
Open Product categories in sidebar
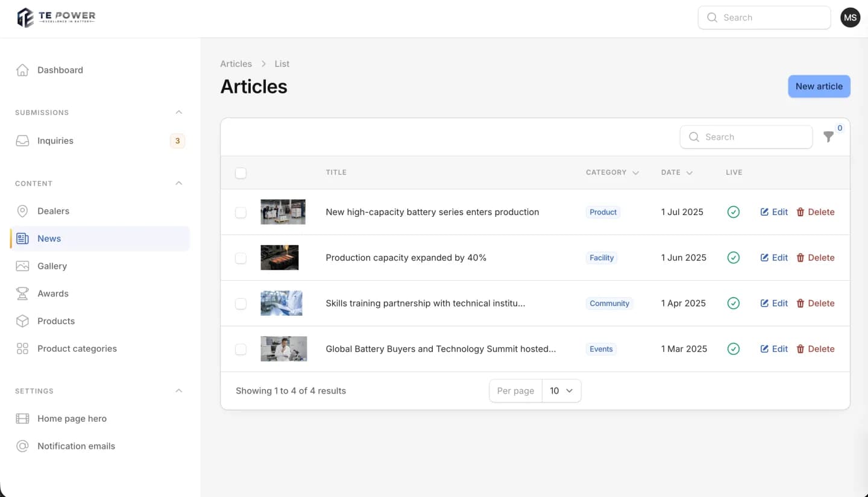point(99,349)
